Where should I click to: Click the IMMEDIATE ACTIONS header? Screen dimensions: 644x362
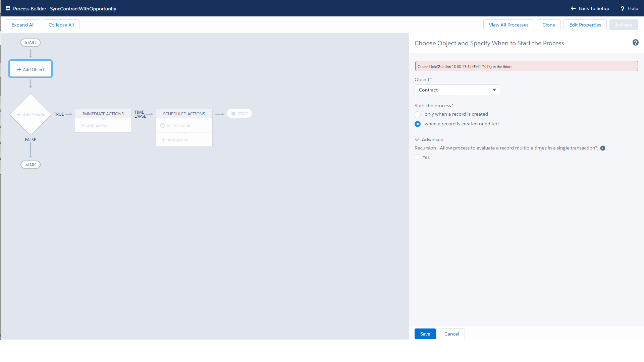(x=103, y=114)
